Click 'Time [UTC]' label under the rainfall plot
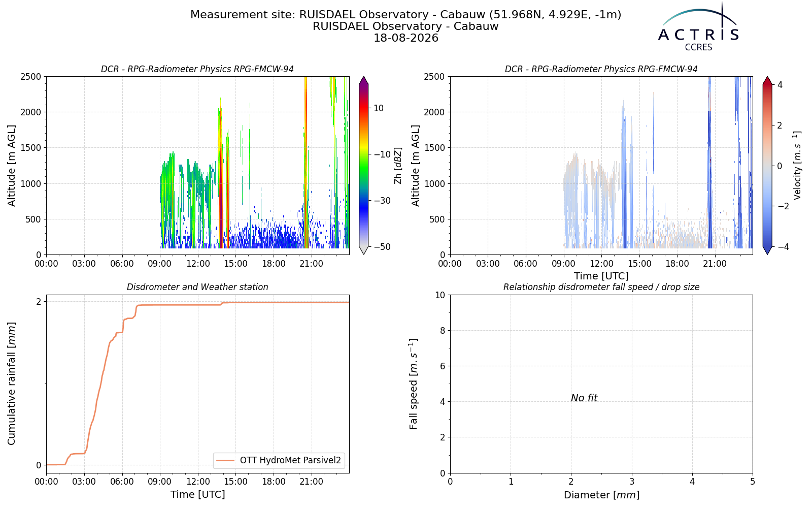 (197, 494)
